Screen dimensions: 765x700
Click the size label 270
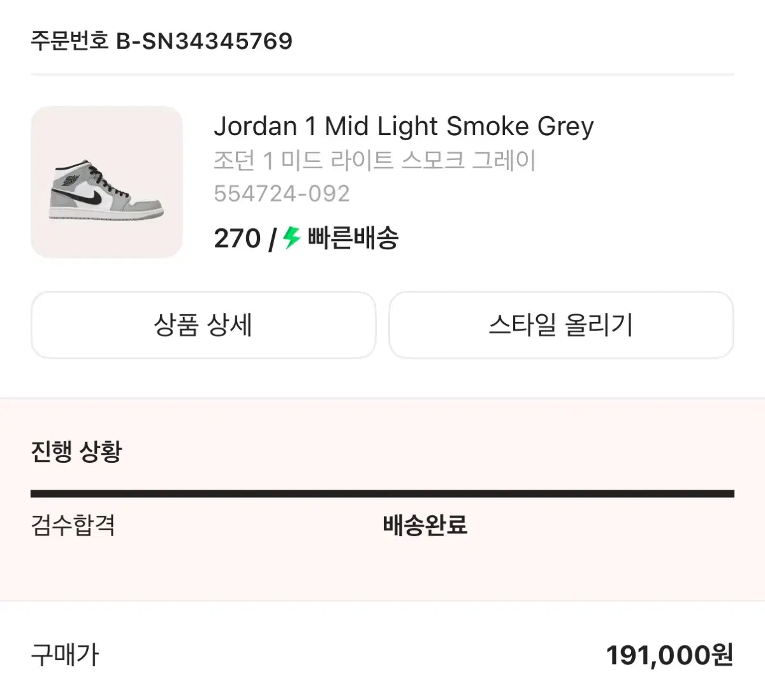238,239
